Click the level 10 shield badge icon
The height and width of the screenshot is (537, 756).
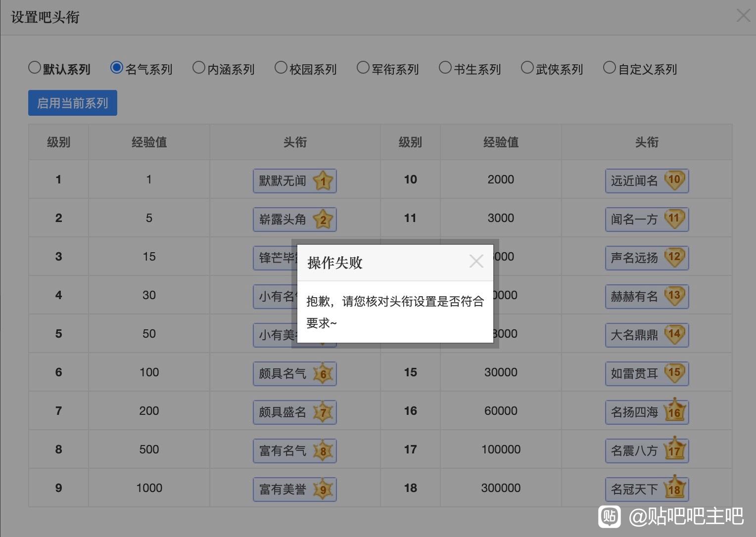[674, 180]
